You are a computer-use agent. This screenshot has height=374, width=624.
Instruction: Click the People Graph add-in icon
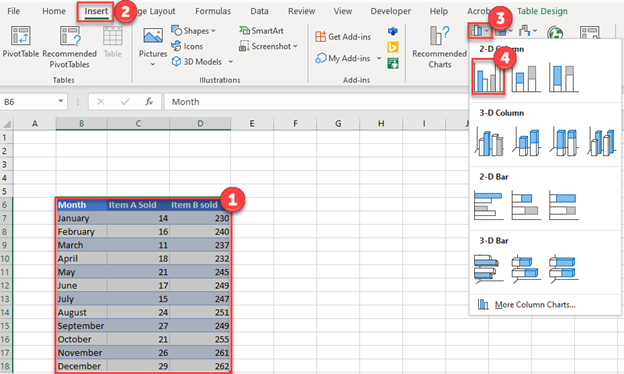pos(393,63)
